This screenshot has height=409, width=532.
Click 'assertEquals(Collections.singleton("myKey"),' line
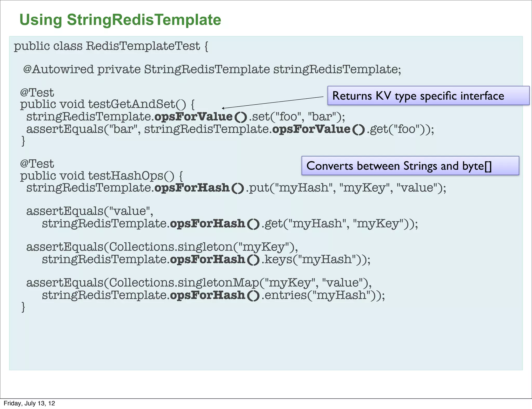point(162,247)
